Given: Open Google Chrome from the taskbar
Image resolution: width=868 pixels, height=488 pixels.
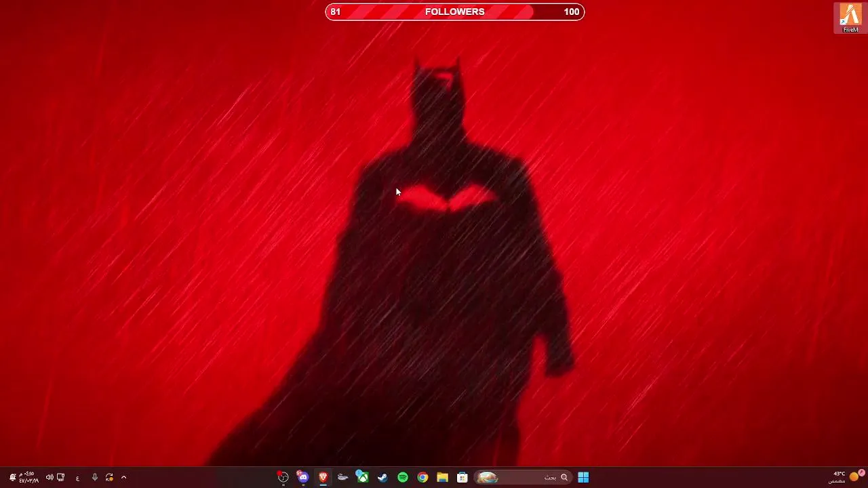Looking at the screenshot, I should tap(422, 477).
